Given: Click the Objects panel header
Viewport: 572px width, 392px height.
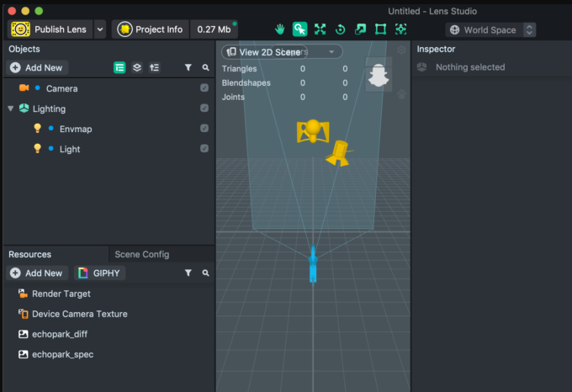Looking at the screenshot, I should (x=24, y=49).
